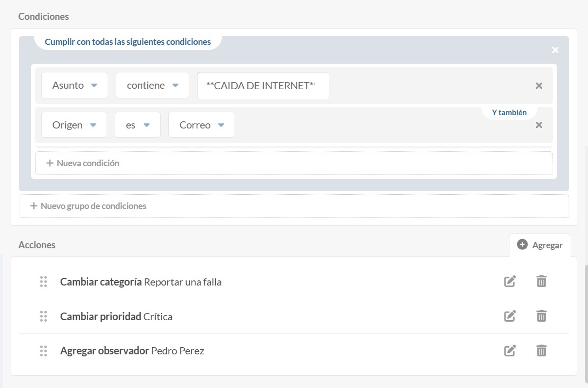This screenshot has height=388, width=588.
Task: Open the 'es' operator dropdown
Action: 138,125
